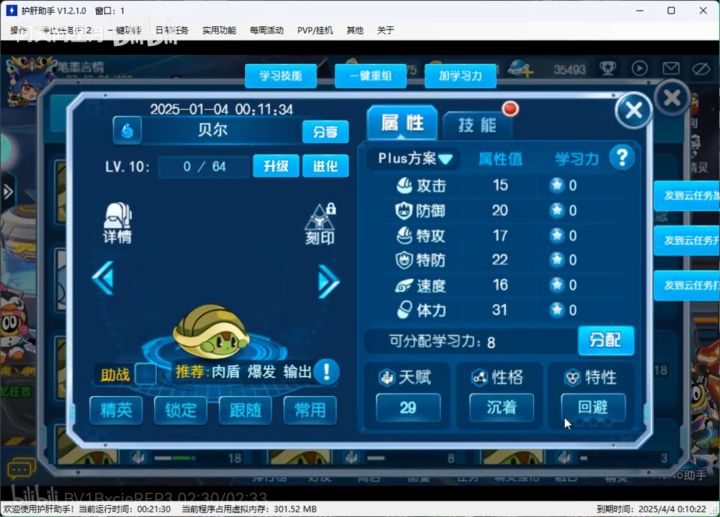Image resolution: width=720 pixels, height=517 pixels.
Task: Click the exclamation info icon after 输出
Action: [x=326, y=371]
